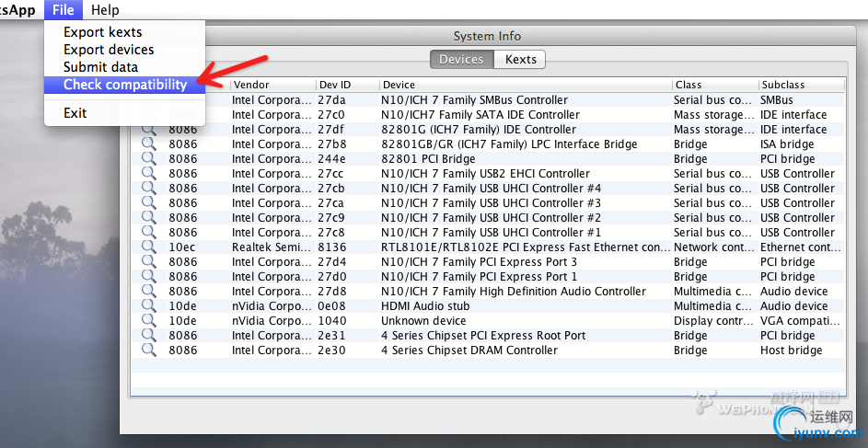Click magnifier icon for 82801 PCI Bridge row

148,159
